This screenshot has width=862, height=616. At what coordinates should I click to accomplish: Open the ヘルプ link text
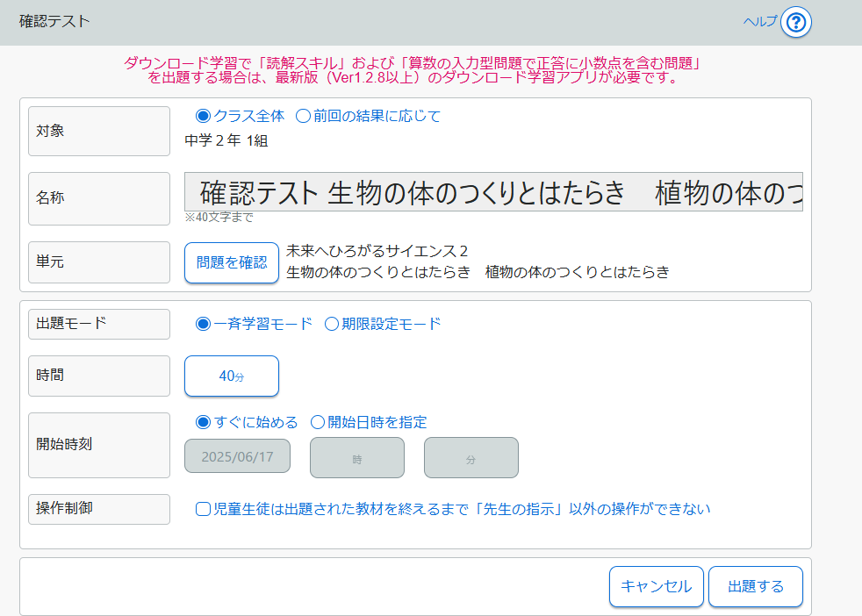point(759,22)
